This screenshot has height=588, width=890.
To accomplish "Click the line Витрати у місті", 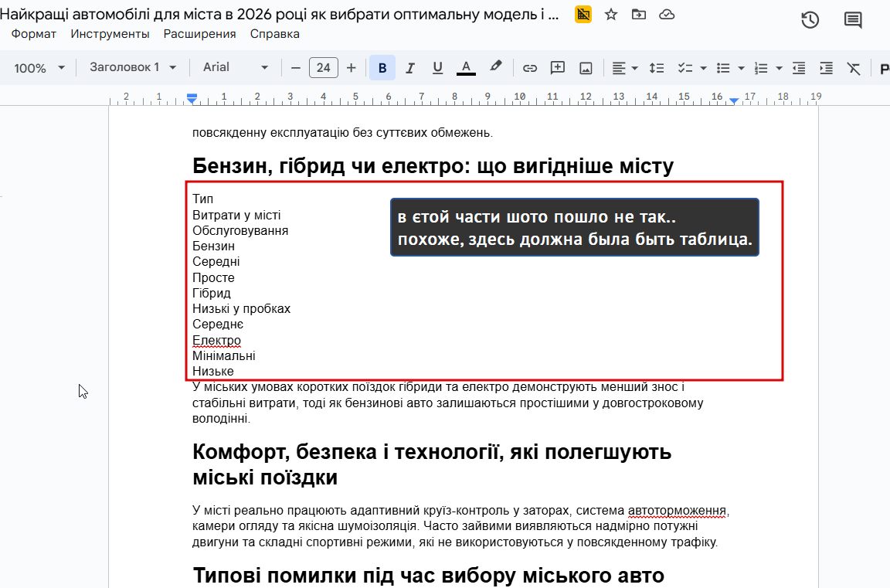I will pos(236,215).
